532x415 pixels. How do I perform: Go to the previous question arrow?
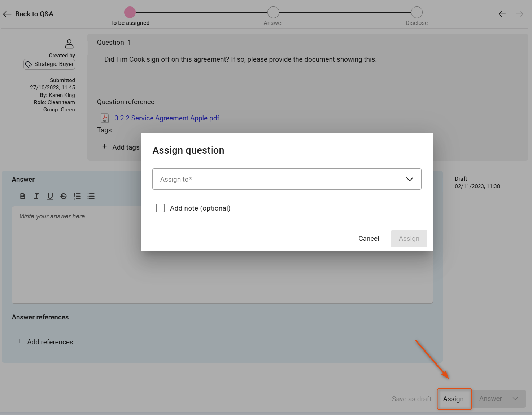502,14
